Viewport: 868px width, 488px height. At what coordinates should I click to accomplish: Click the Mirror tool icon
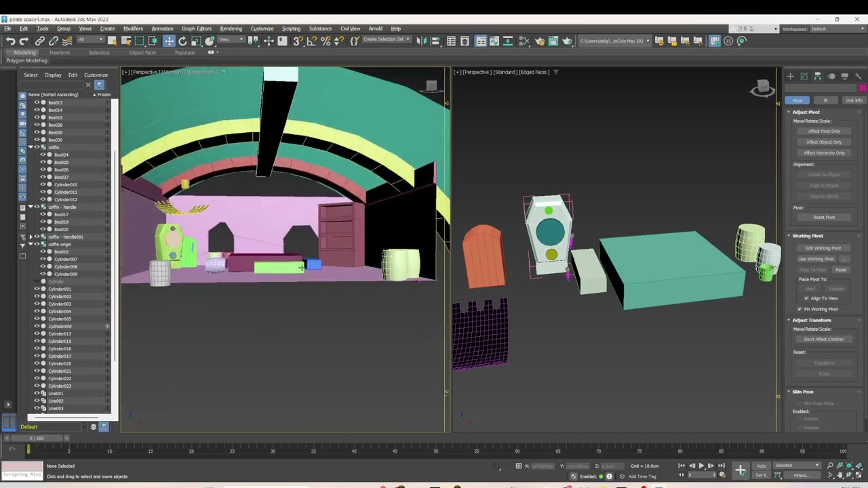(x=422, y=41)
